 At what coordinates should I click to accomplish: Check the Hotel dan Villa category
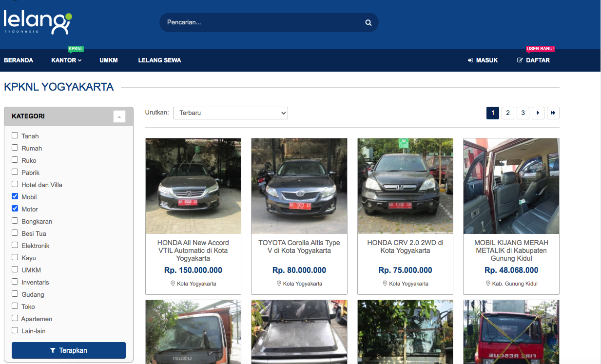pos(15,184)
